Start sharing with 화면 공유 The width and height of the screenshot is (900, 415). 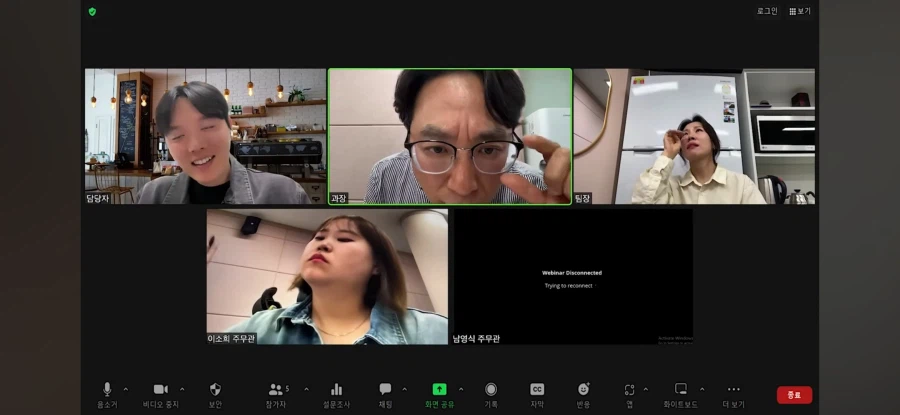[x=439, y=395]
